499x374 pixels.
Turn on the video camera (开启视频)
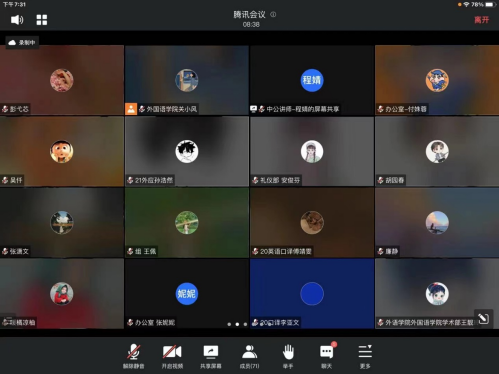click(172, 356)
